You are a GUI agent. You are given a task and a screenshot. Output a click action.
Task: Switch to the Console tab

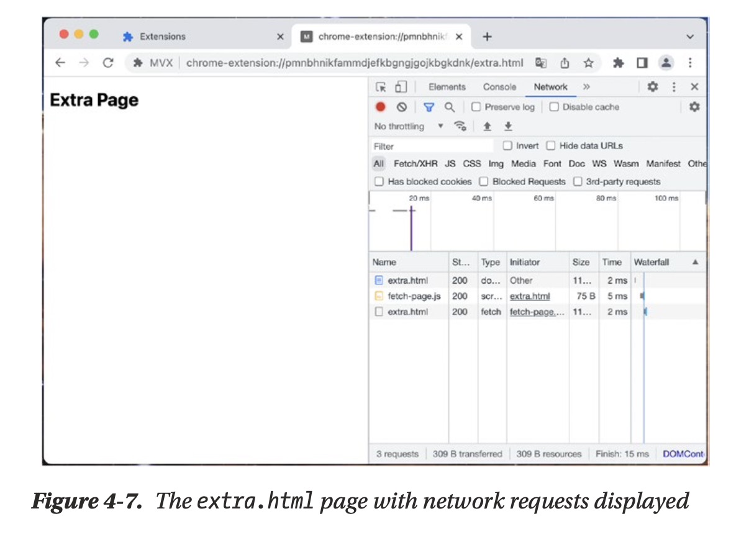[x=499, y=87]
